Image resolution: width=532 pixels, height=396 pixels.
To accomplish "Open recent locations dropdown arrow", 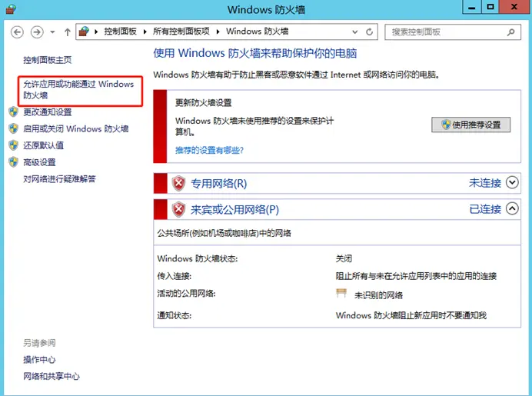I will 52,32.
